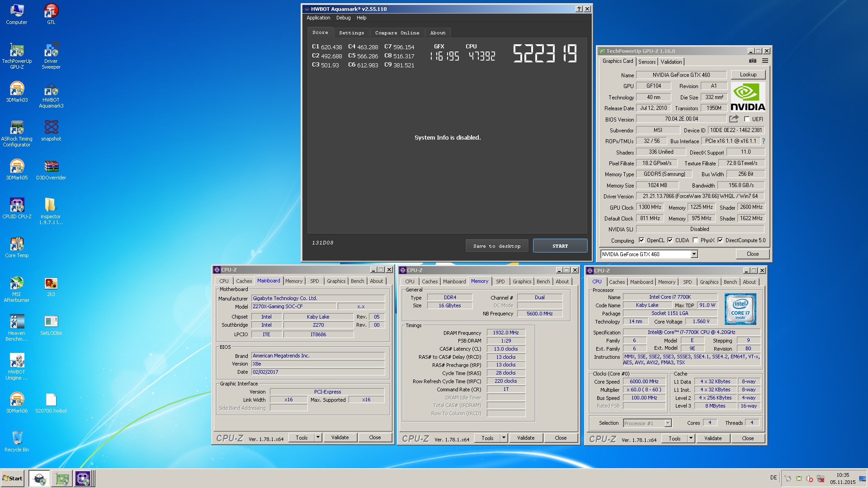Open Processor #1 selection dropdown
Viewport: 868px width, 488px height.
(x=647, y=423)
